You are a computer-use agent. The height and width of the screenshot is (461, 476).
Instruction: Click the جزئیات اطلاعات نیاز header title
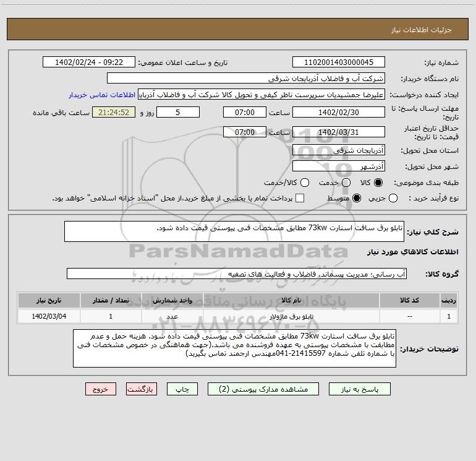pos(422,30)
